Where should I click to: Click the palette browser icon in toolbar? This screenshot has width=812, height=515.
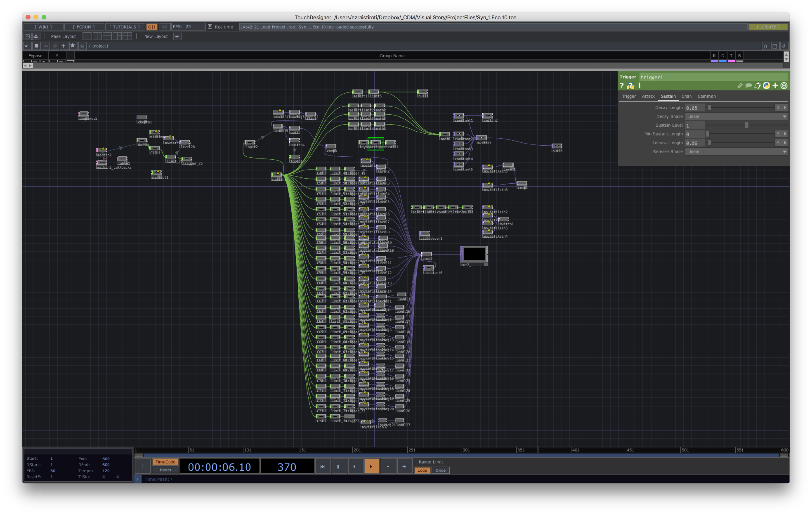(27, 36)
